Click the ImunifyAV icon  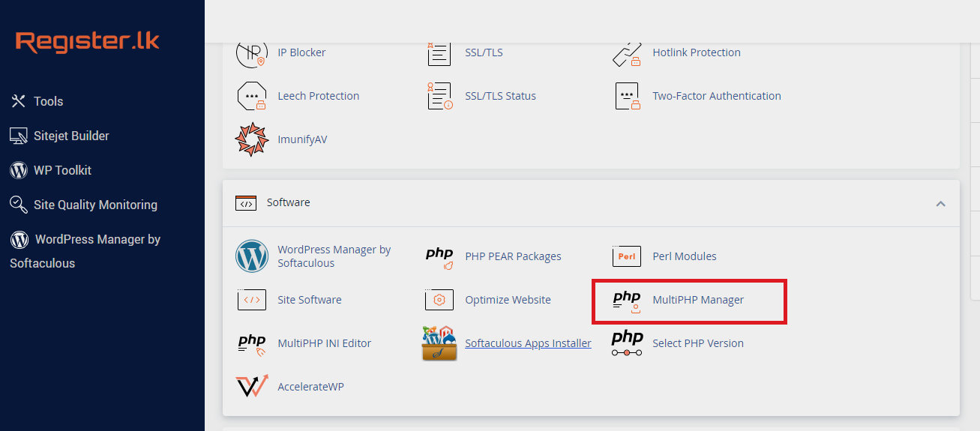click(251, 139)
